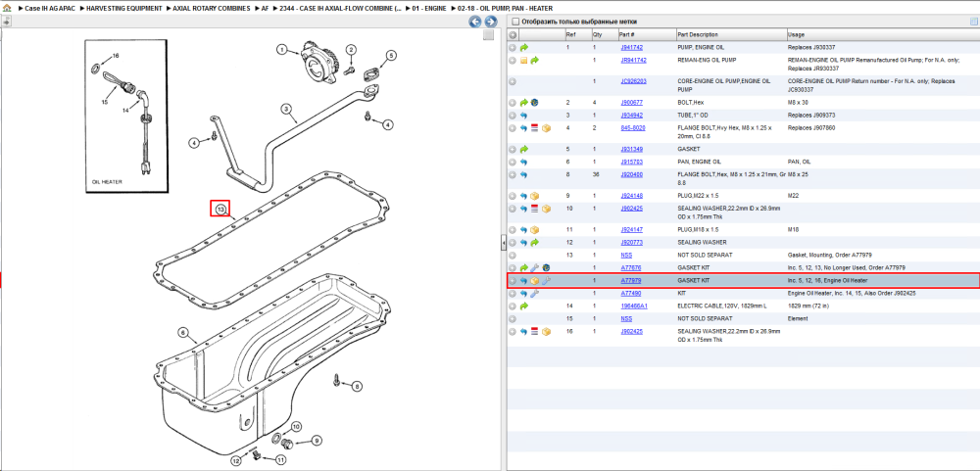Click the red list icon for 845-8020
Screen dimensions: 980x471
click(535, 128)
